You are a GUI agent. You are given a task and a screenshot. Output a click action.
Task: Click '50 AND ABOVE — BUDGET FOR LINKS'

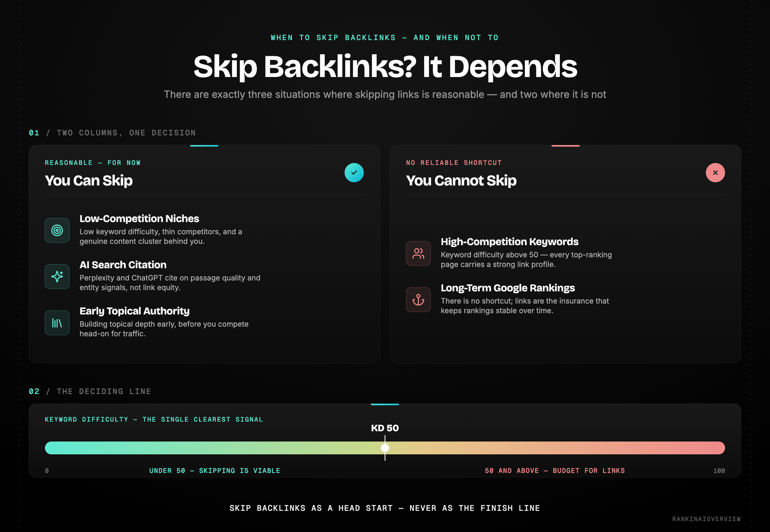pyautogui.click(x=555, y=471)
